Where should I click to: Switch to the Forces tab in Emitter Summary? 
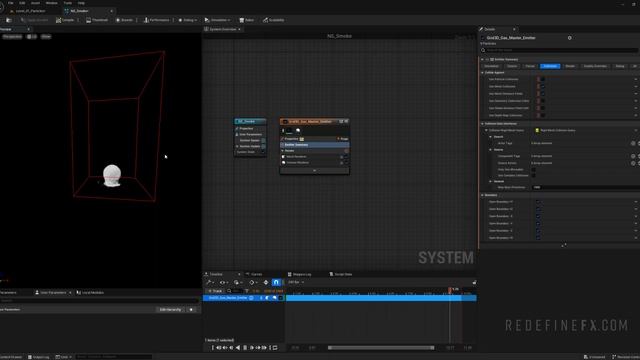[x=530, y=66]
